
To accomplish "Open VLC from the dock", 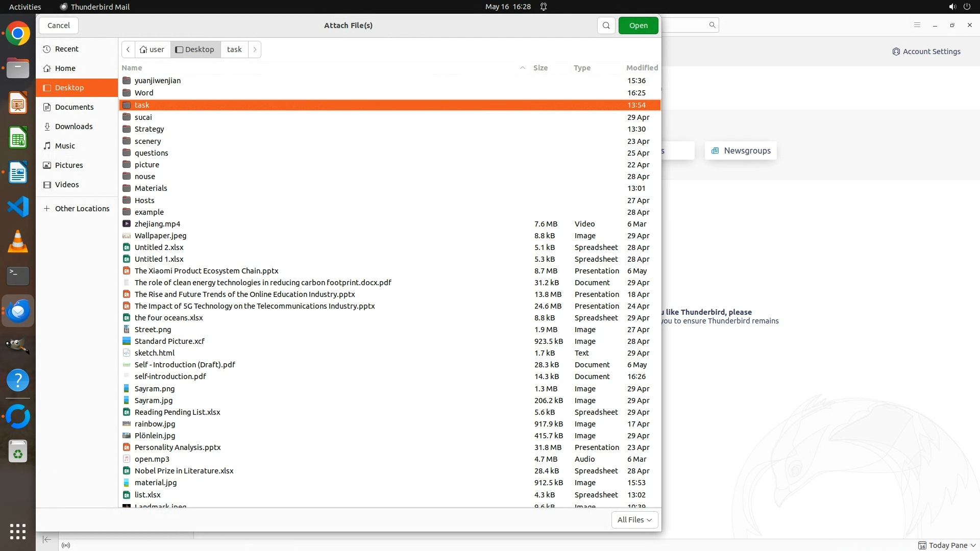I will click(x=18, y=241).
